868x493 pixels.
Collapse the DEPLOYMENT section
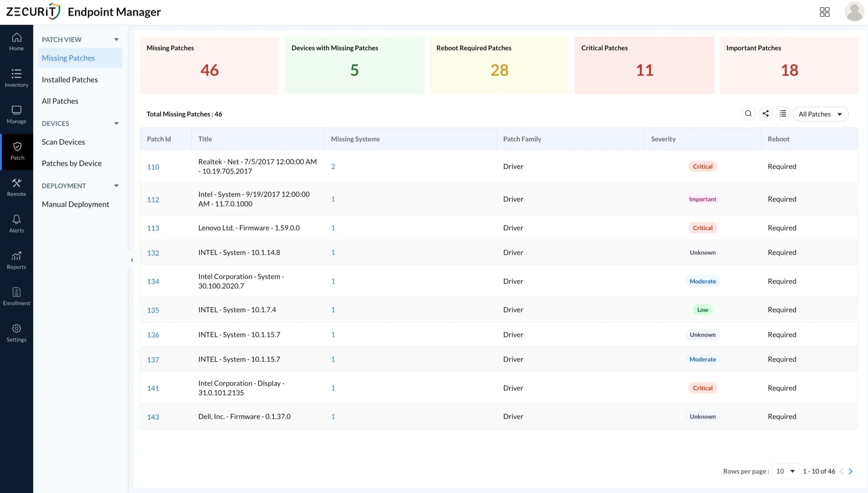coord(116,186)
